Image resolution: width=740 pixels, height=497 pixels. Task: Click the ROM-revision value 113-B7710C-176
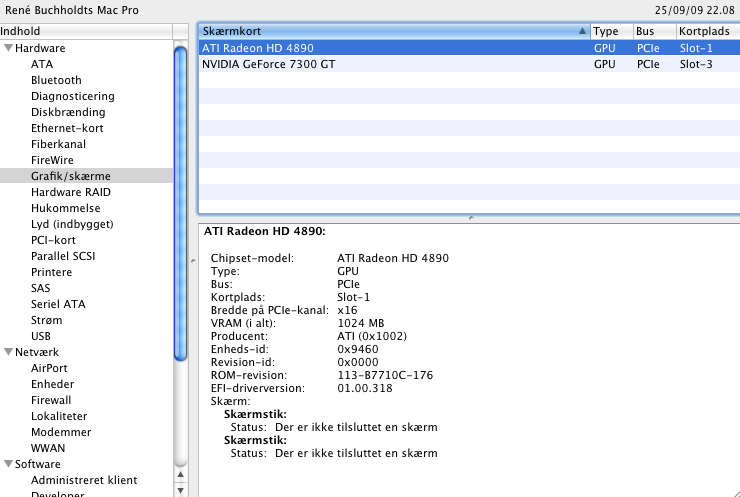tap(385, 375)
